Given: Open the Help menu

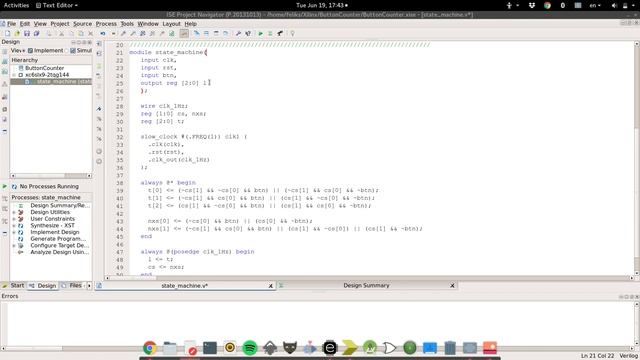Looking at the screenshot, I should pos(191,24).
